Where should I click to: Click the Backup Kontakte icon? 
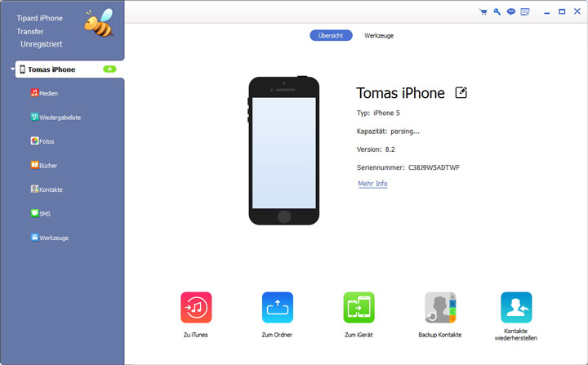pos(440,307)
